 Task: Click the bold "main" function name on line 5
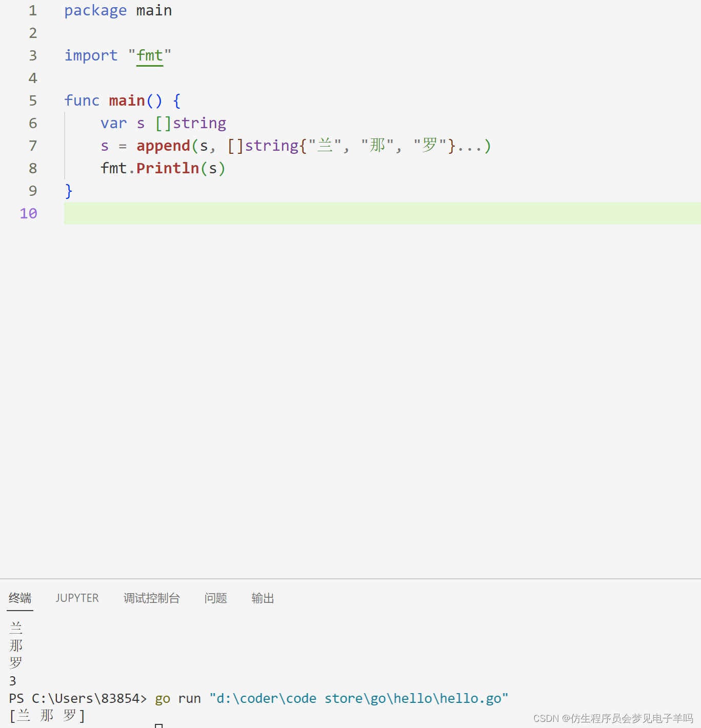click(x=127, y=100)
